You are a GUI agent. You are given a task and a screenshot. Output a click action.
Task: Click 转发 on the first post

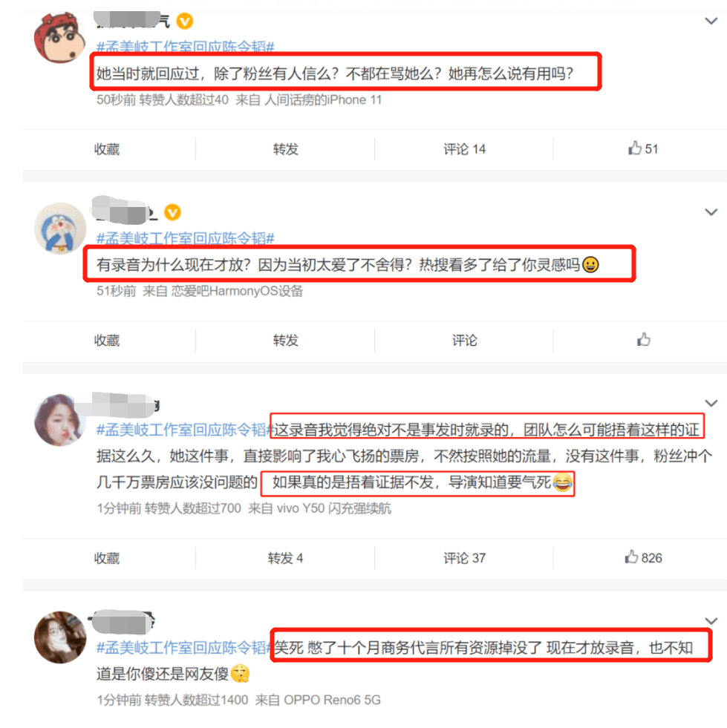coord(285,149)
